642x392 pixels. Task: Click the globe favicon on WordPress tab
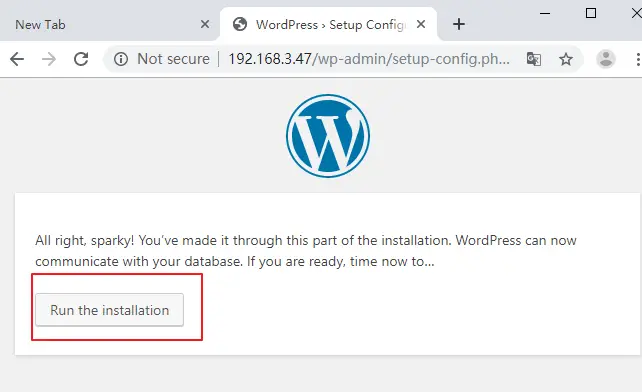coord(240,24)
